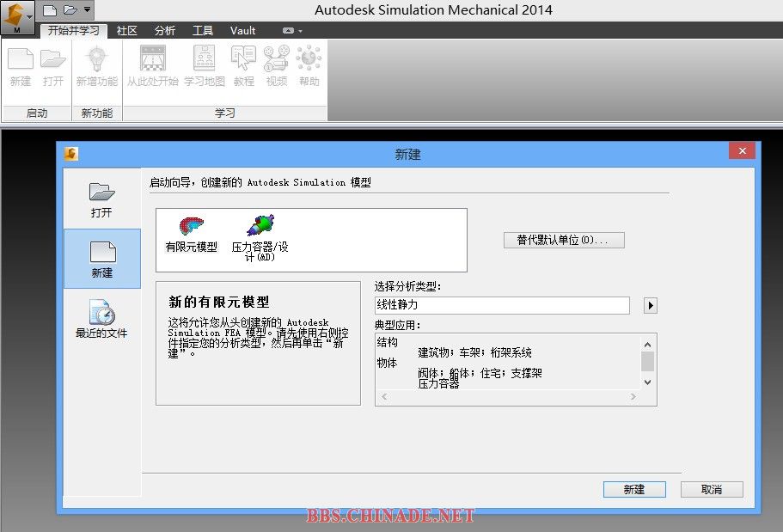Click scroll up arrow in 典型应用 list
783x532 pixels.
pos(647,345)
